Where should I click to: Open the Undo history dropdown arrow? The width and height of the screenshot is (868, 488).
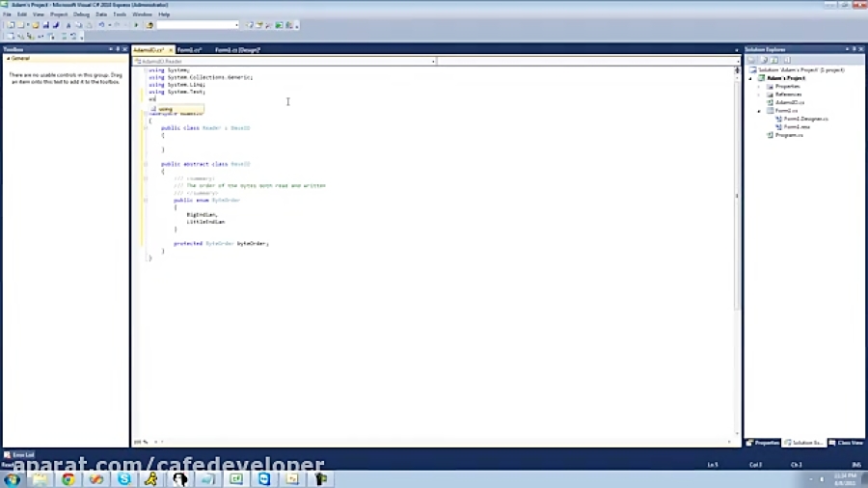coord(110,25)
